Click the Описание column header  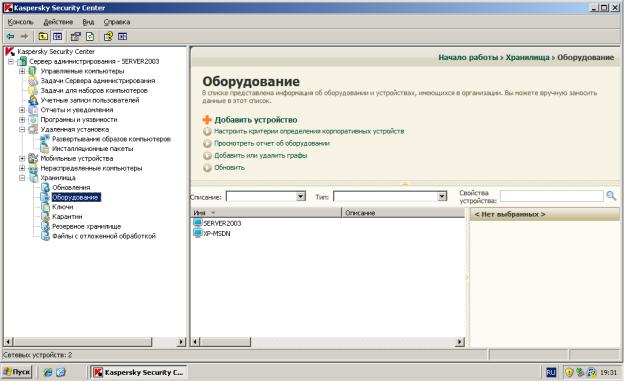(x=403, y=213)
